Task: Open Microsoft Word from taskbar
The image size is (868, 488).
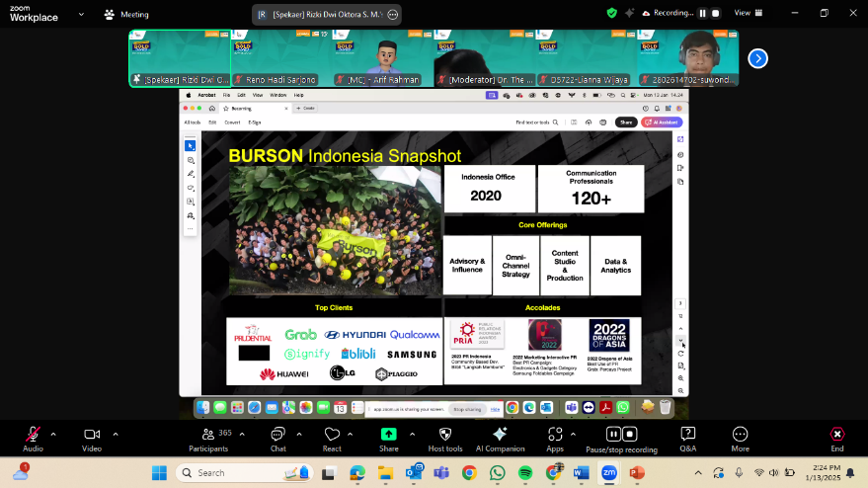Action: [x=581, y=472]
